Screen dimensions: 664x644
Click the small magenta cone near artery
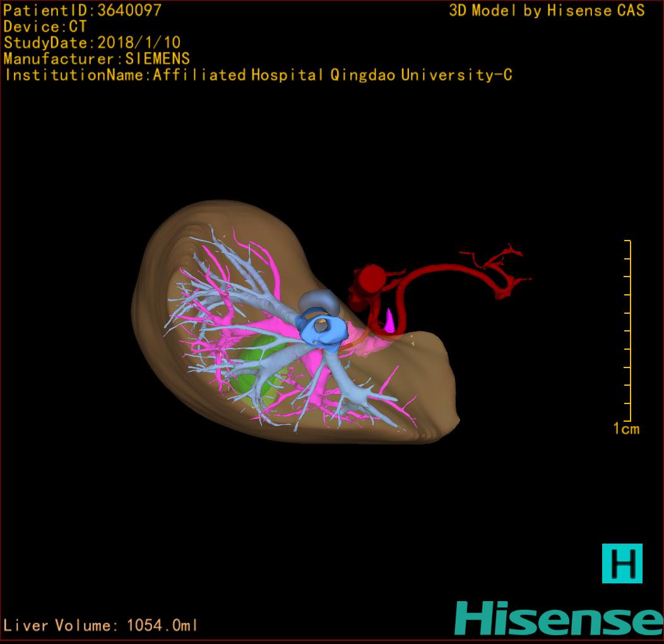389,321
